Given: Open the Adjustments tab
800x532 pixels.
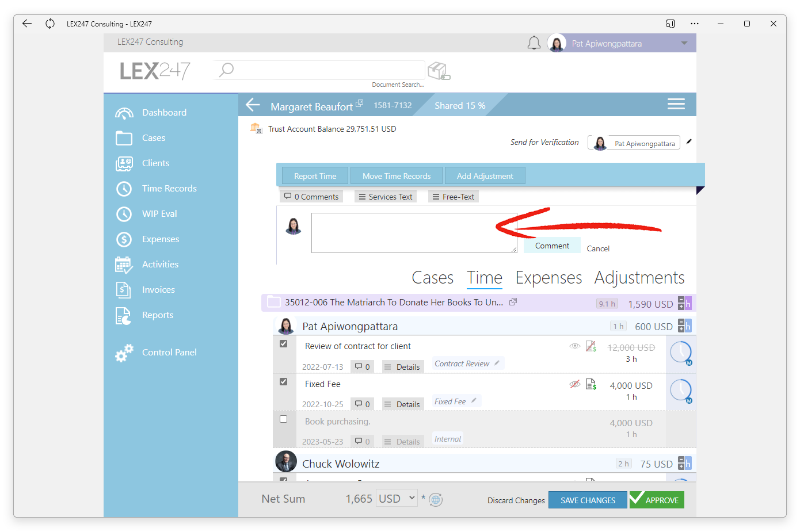Looking at the screenshot, I should 639,278.
